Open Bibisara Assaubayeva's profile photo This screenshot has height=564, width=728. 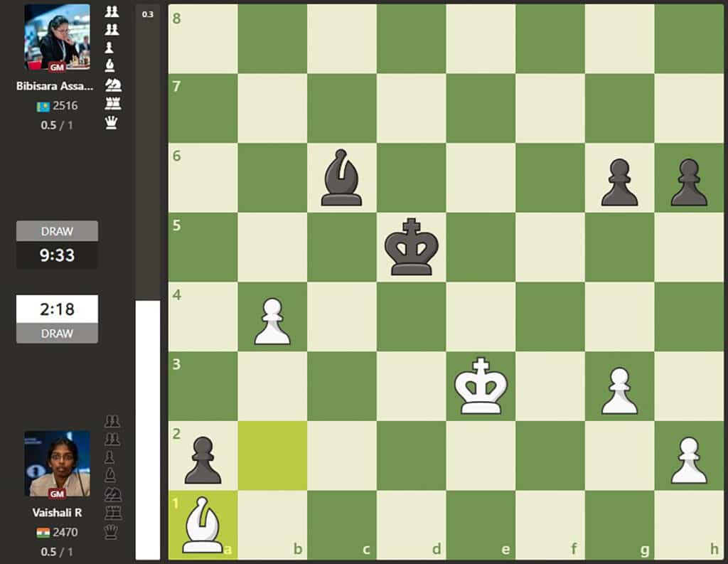point(57,37)
